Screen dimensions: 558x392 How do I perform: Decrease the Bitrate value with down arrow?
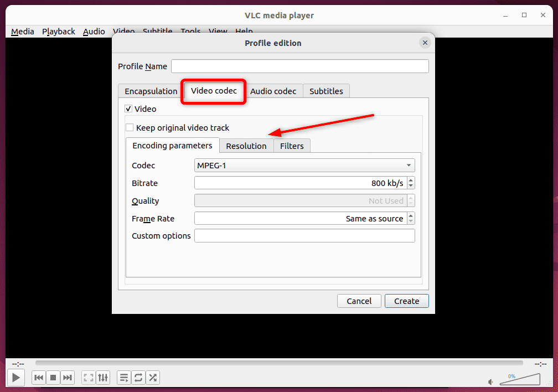point(411,186)
